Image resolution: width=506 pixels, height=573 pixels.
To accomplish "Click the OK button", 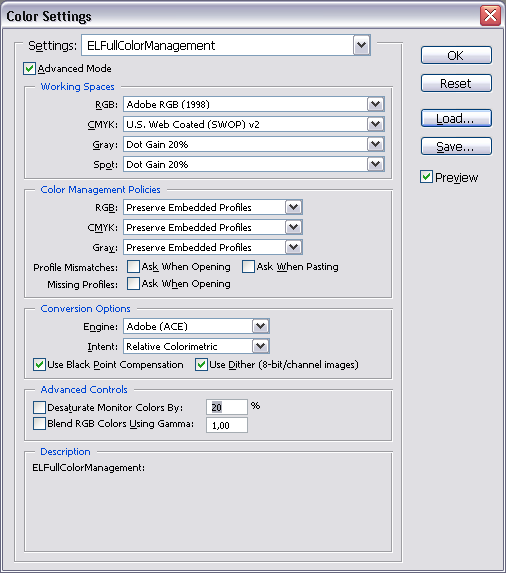I will 456,55.
